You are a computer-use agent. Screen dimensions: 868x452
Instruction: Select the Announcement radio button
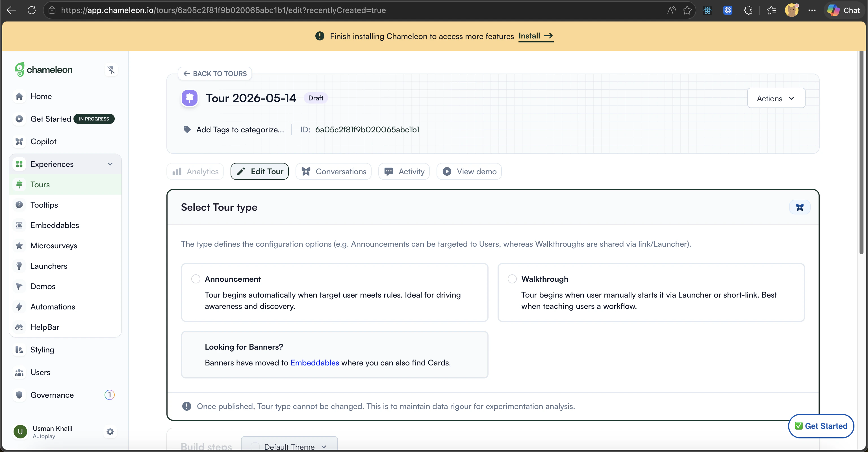coord(196,279)
